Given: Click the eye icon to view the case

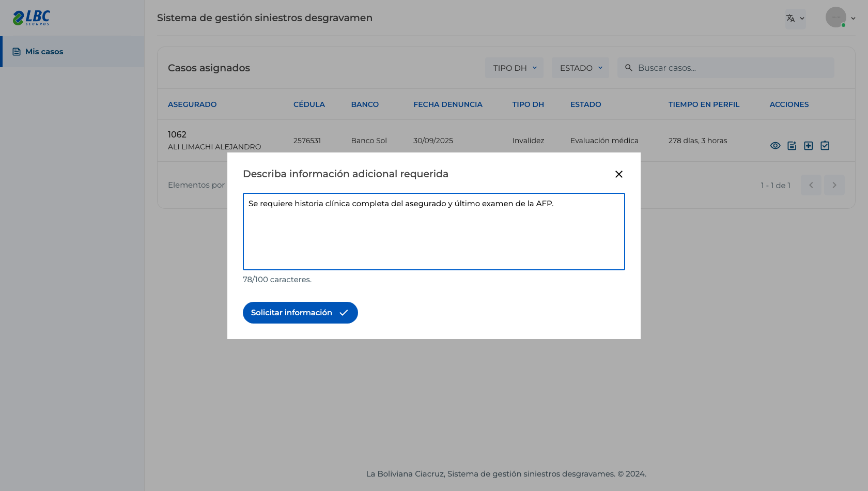Looking at the screenshot, I should (775, 146).
